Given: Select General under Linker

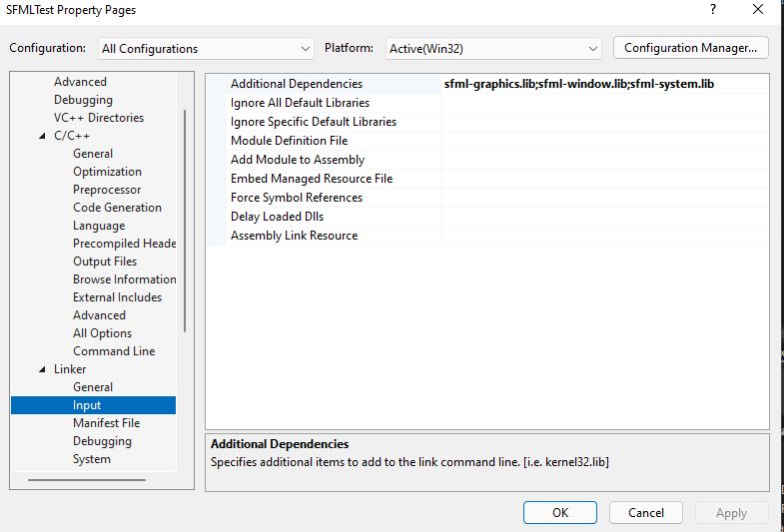Looking at the screenshot, I should 93,387.
